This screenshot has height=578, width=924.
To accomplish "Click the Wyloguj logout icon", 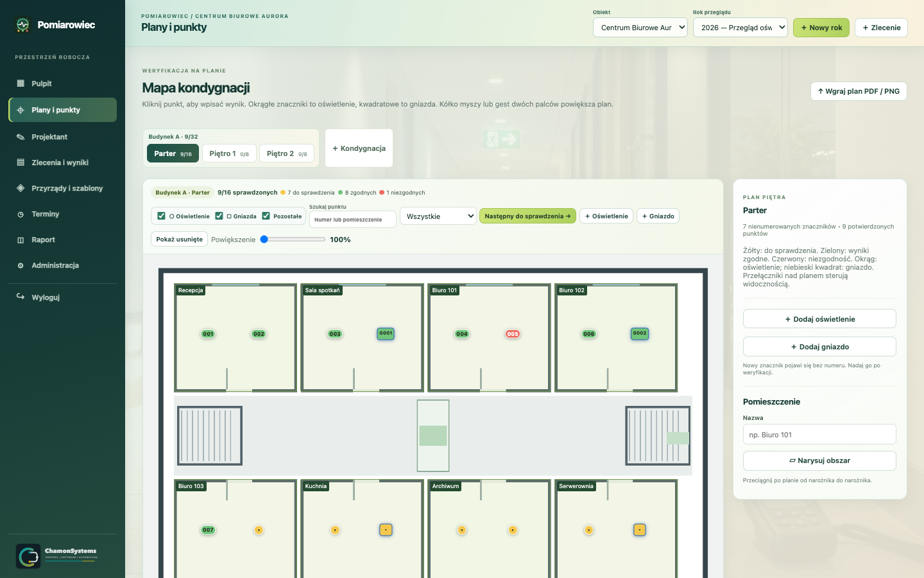I will point(21,297).
